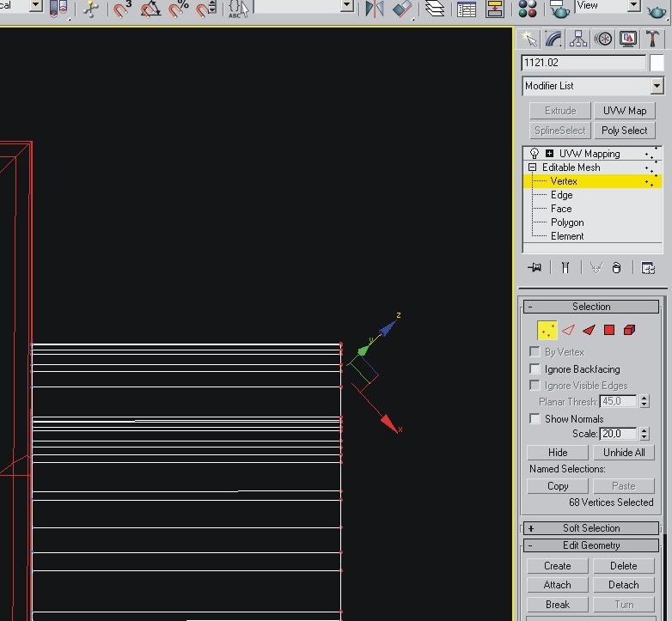Click the object name field 1121.02
Viewport: 672px width, 621px height.
[x=583, y=63]
